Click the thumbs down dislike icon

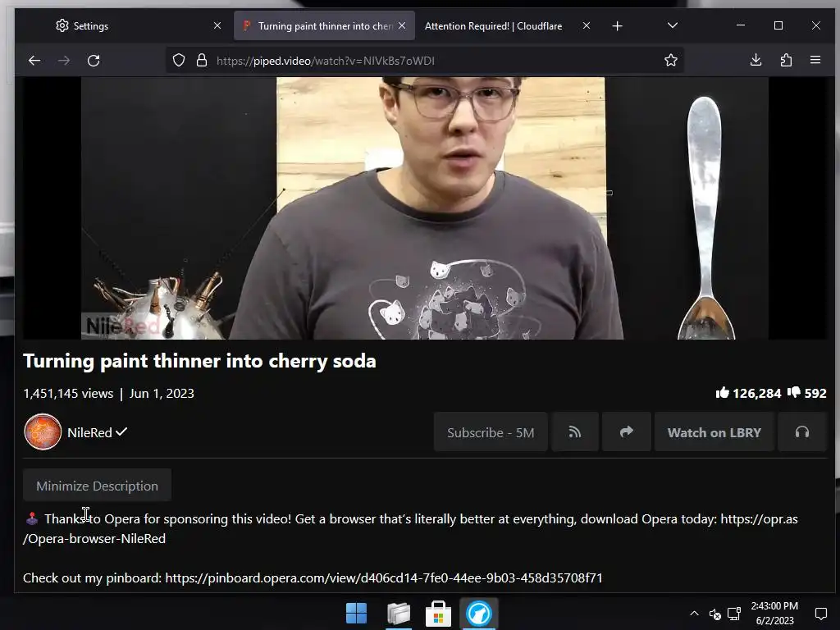pyautogui.click(x=794, y=393)
